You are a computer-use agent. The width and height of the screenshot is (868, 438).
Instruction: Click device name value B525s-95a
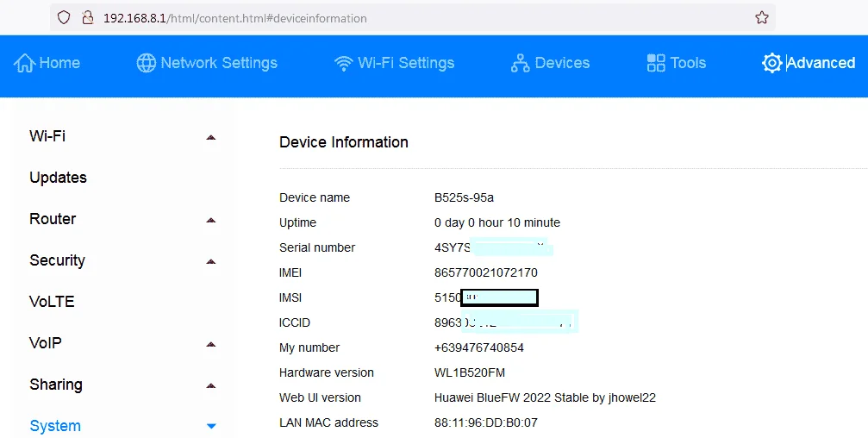pos(464,197)
